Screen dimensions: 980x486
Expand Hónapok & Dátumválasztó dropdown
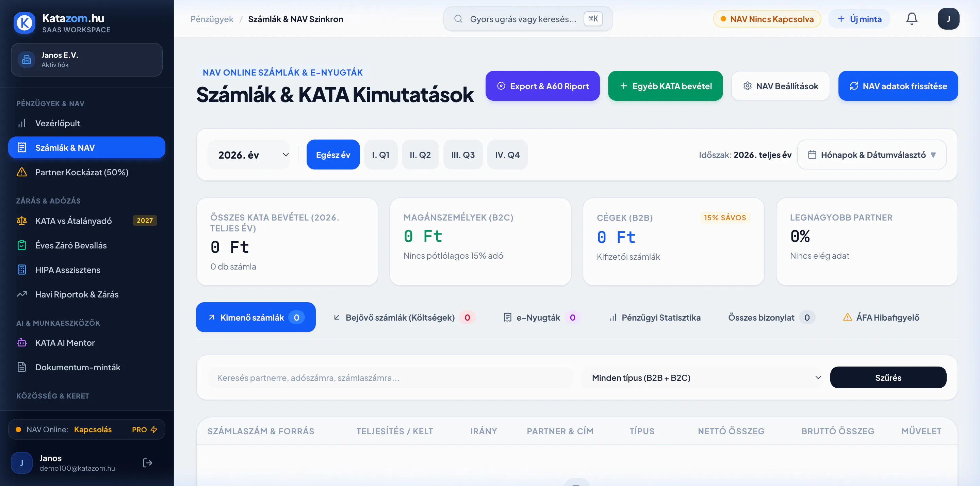(x=871, y=155)
